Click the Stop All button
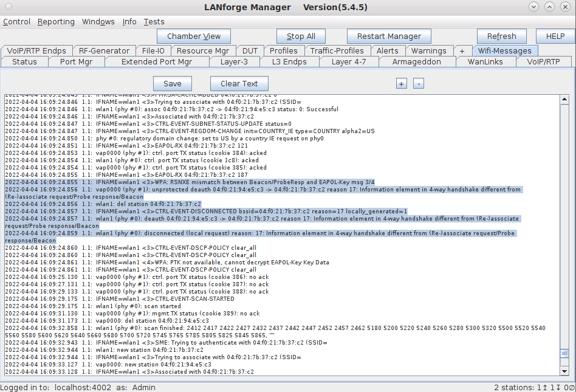Viewport: 576px width, 392px height. point(301,36)
